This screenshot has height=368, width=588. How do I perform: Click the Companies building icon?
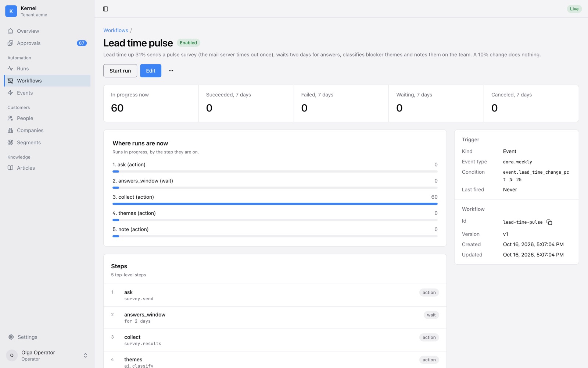tap(10, 130)
